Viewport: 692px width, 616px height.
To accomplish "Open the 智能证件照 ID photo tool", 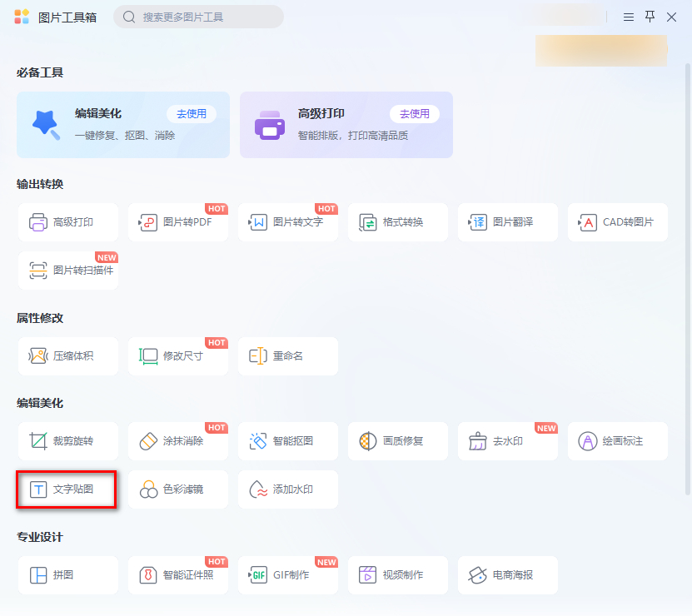I will (x=177, y=574).
